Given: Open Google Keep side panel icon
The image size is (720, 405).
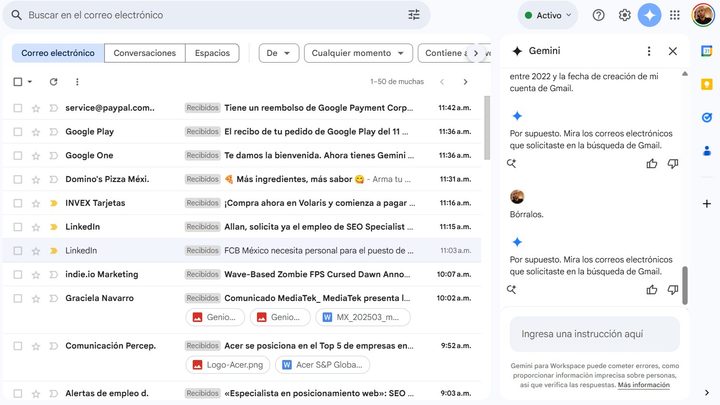Looking at the screenshot, I should [707, 84].
